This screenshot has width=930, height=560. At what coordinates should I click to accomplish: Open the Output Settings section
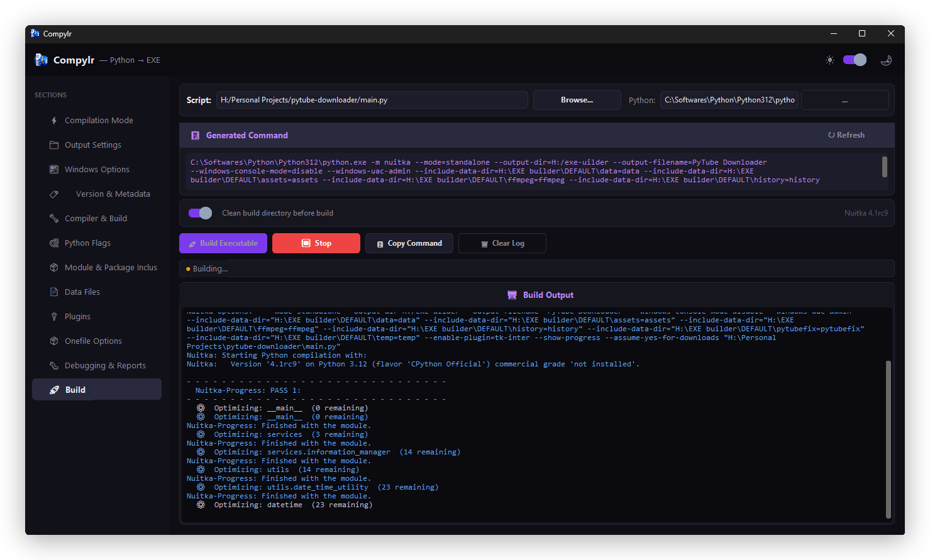(97, 145)
